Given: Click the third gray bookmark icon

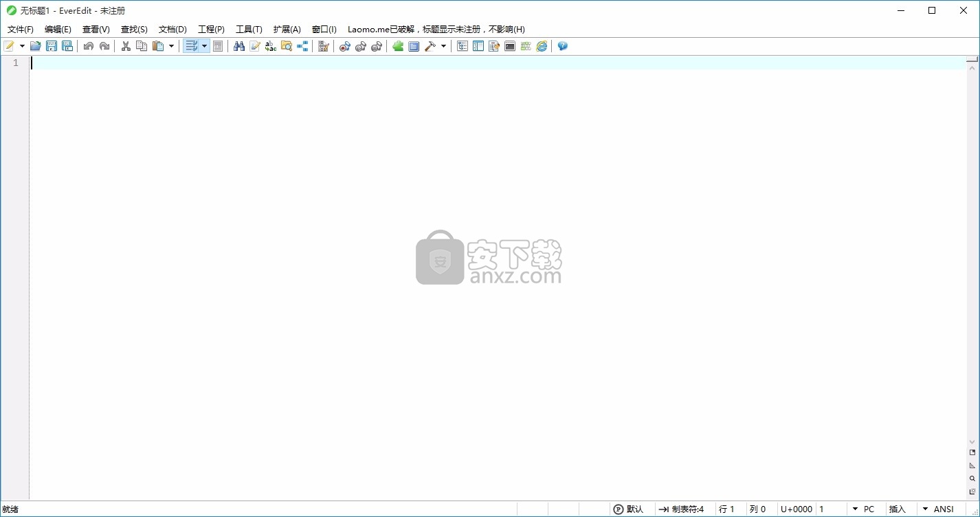Looking at the screenshot, I should pyautogui.click(x=377, y=46).
